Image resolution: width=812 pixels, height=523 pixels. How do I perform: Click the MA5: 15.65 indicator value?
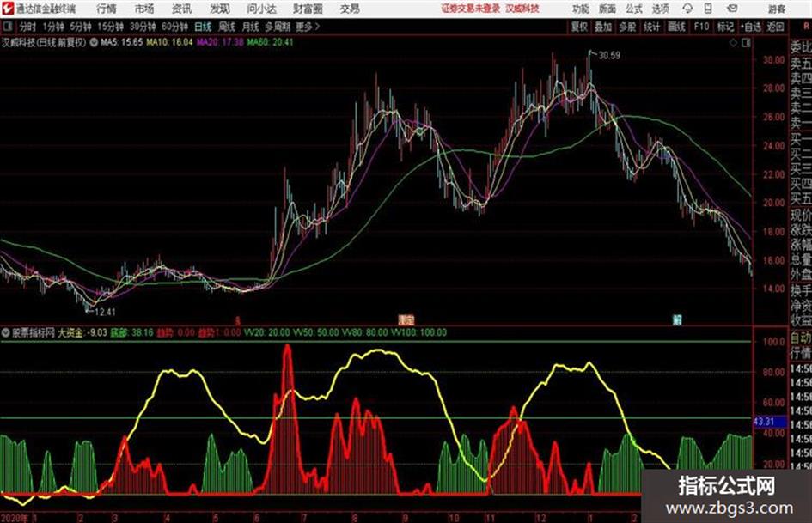coord(122,42)
